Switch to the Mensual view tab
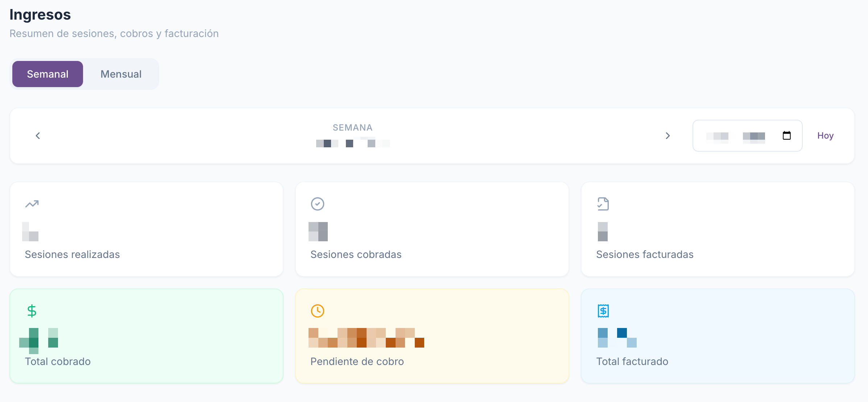The width and height of the screenshot is (868, 402). pyautogui.click(x=121, y=74)
